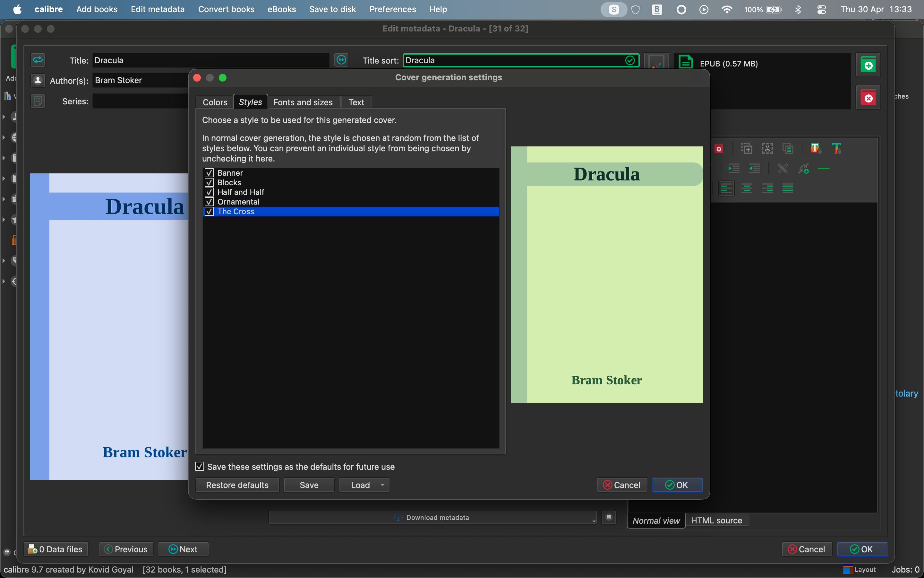Click the swap title and author icon
Screen dimensions: 924x578
[38, 60]
